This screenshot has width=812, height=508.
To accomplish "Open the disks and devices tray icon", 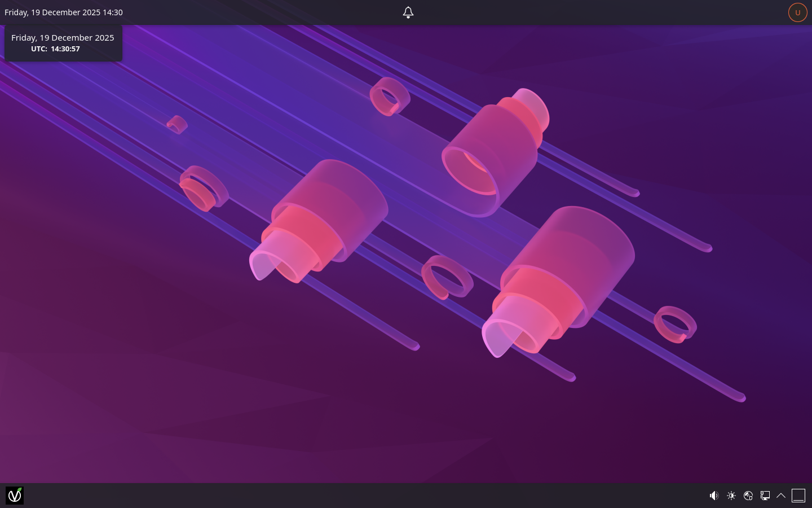I will (x=748, y=496).
